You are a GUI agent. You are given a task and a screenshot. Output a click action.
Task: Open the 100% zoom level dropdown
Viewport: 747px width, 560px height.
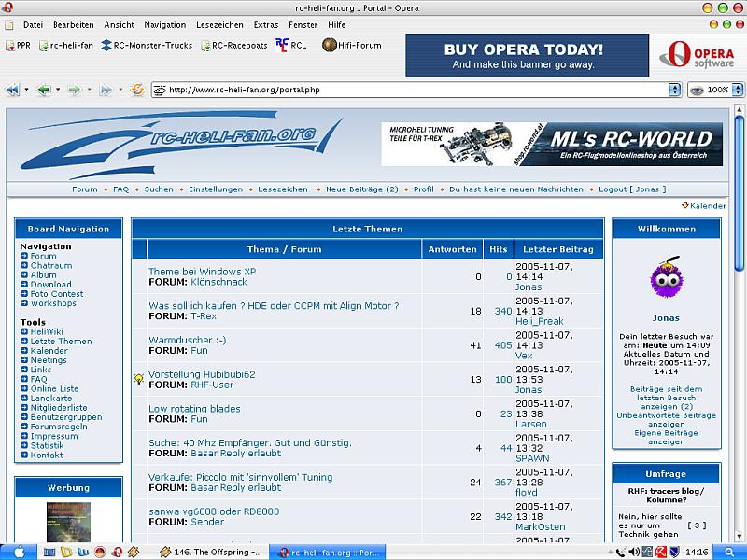[737, 90]
